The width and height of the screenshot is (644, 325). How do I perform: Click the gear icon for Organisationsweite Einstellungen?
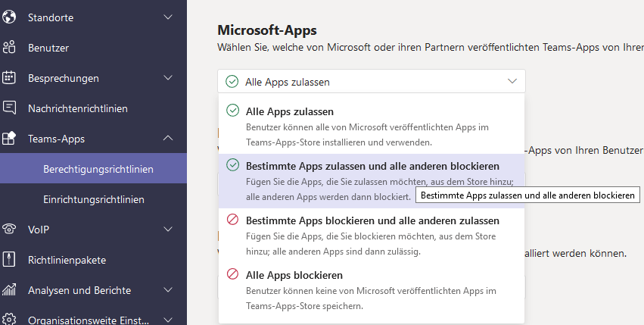(x=9, y=320)
